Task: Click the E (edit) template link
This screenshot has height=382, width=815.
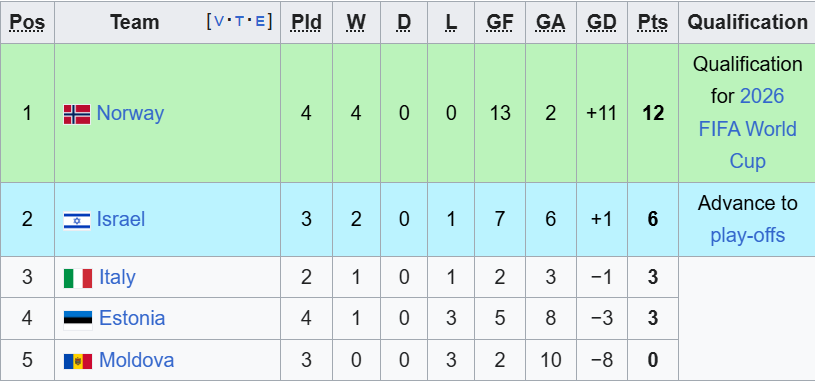Action: (259, 21)
